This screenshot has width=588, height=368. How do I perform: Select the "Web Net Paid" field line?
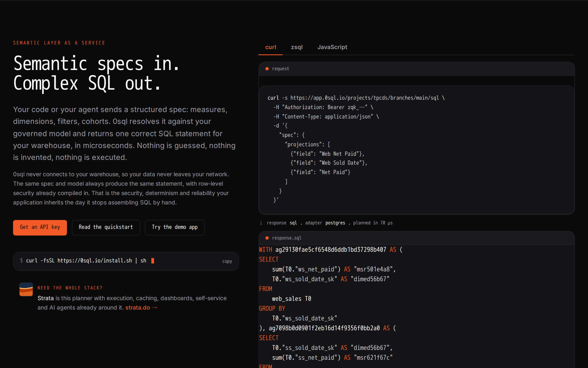pos(327,154)
